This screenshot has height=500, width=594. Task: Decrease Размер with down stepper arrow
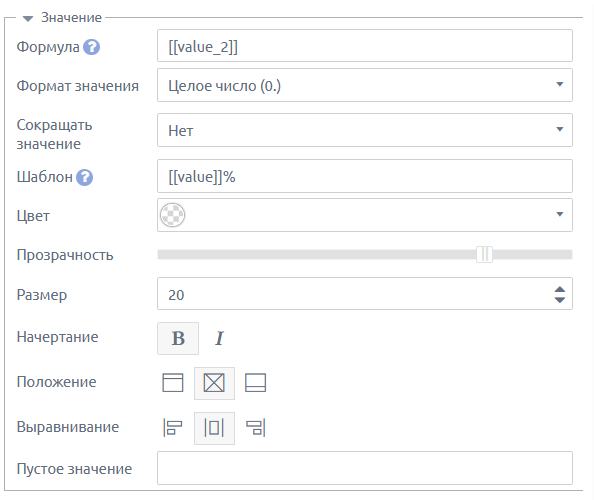tap(560, 300)
